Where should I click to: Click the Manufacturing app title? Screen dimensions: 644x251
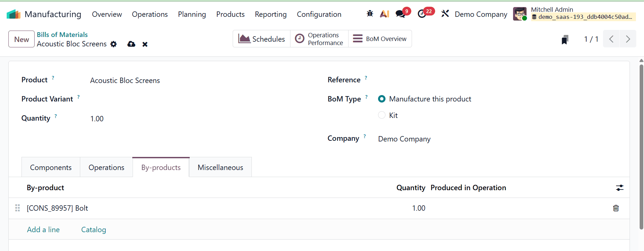(53, 14)
